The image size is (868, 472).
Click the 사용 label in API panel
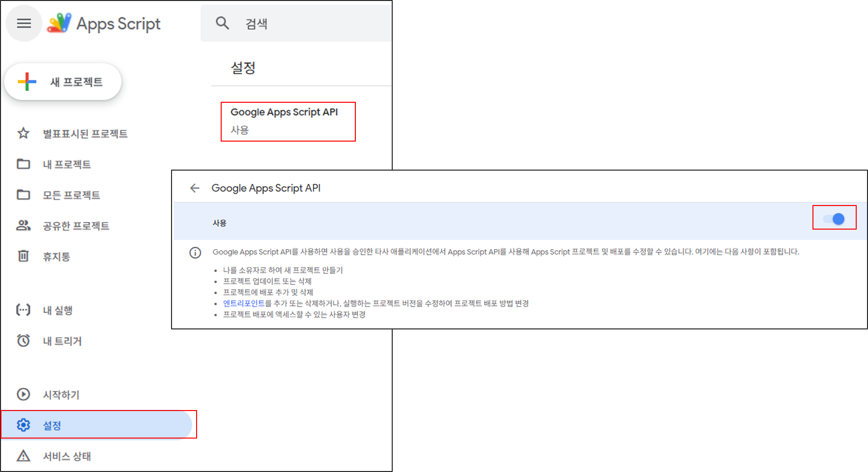pos(220,223)
